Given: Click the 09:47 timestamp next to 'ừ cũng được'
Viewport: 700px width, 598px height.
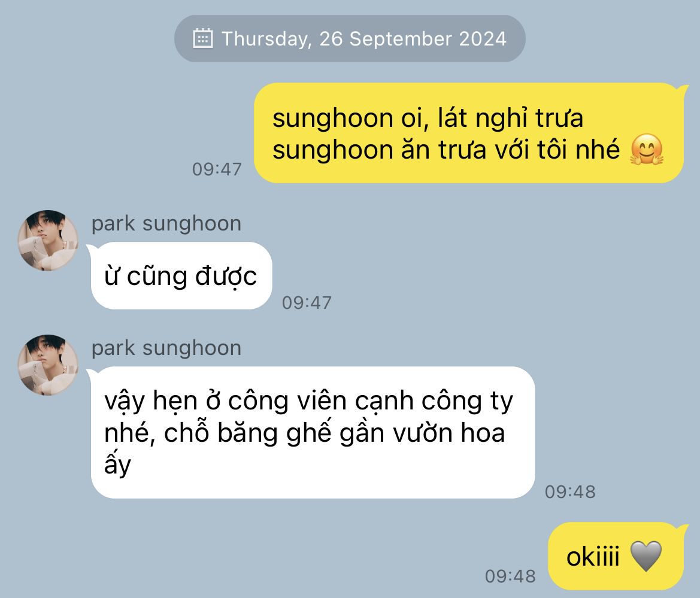Looking at the screenshot, I should point(307,303).
